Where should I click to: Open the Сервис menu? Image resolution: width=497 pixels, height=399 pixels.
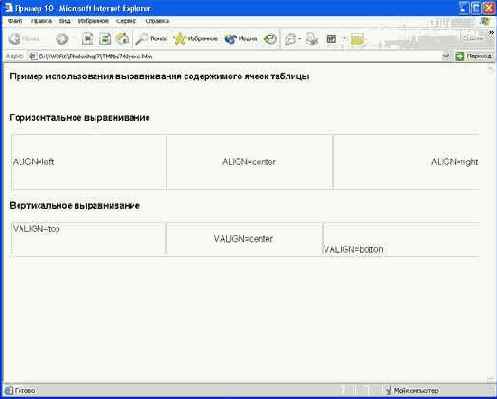126,21
